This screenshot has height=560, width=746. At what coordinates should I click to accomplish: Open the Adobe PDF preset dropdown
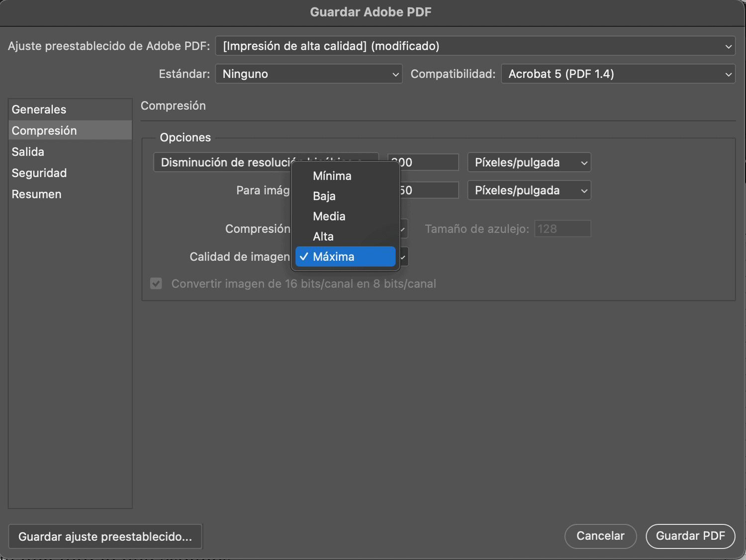pyautogui.click(x=475, y=46)
